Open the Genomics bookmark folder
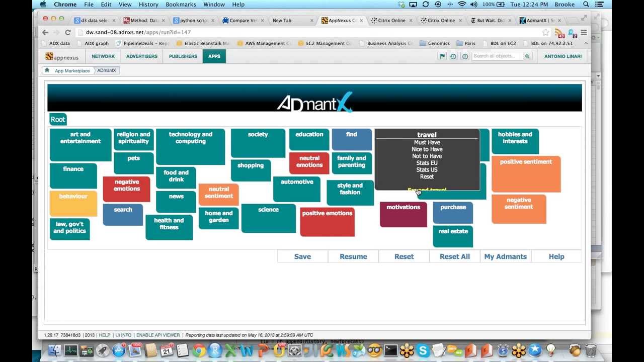644x362 pixels. 435,43
